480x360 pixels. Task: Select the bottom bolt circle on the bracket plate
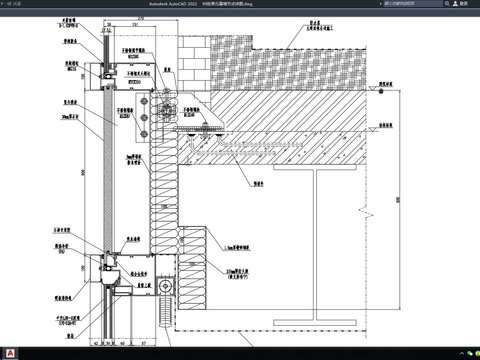144,134
